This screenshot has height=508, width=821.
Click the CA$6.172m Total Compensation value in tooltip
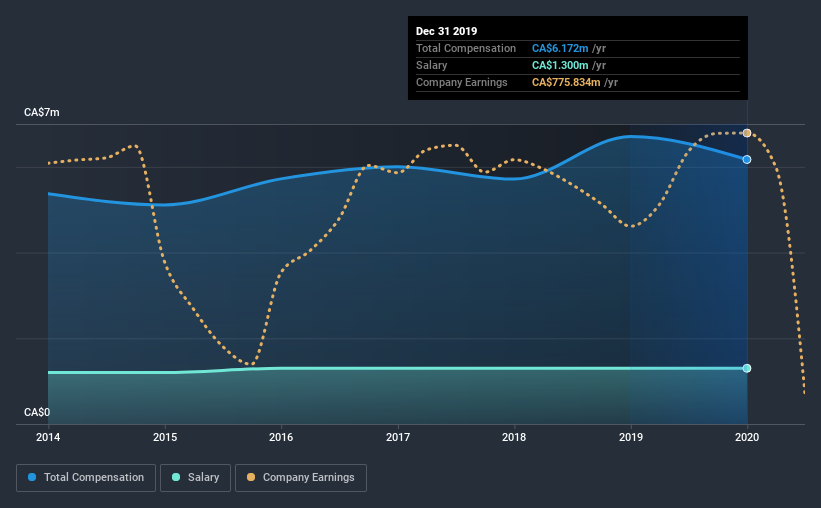pyautogui.click(x=560, y=48)
